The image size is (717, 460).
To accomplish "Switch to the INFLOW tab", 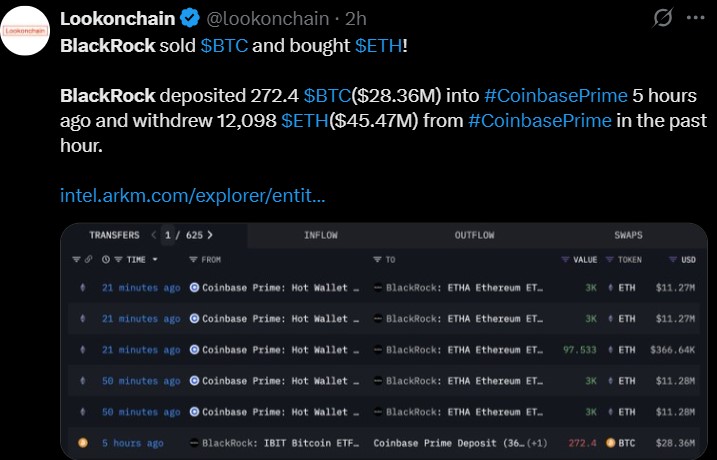I will point(320,236).
